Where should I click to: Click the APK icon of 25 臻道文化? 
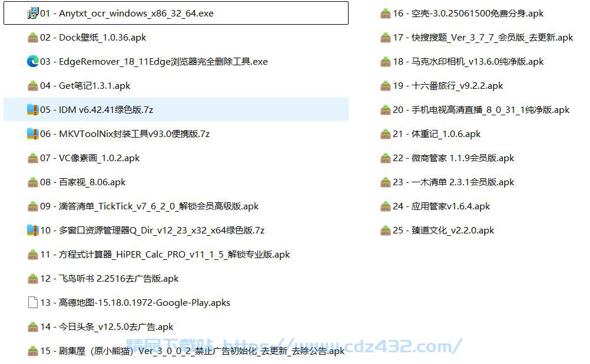[386, 231]
